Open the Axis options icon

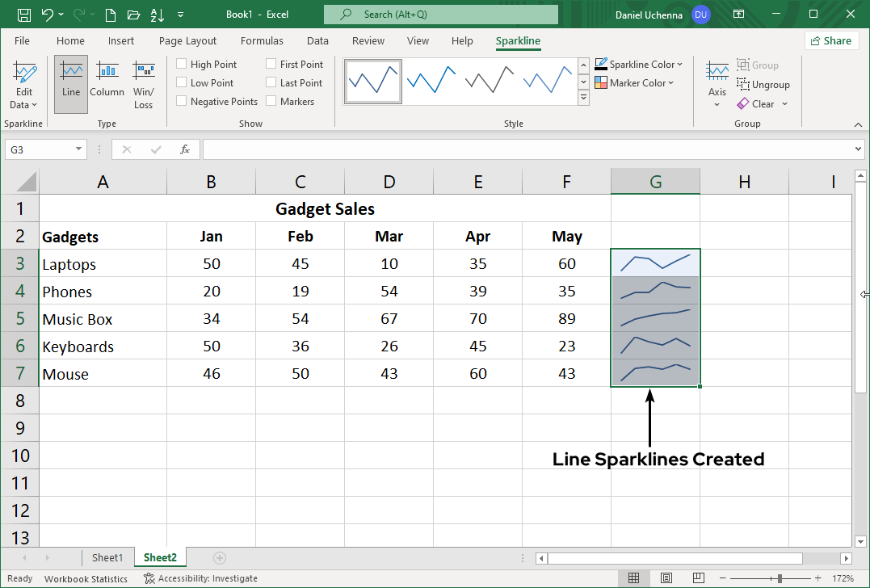pos(717,84)
